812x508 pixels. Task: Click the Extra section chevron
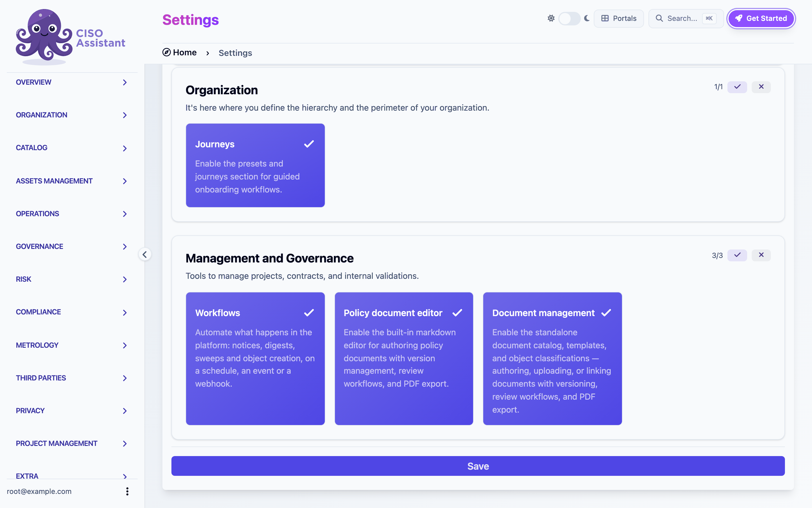coord(125,476)
